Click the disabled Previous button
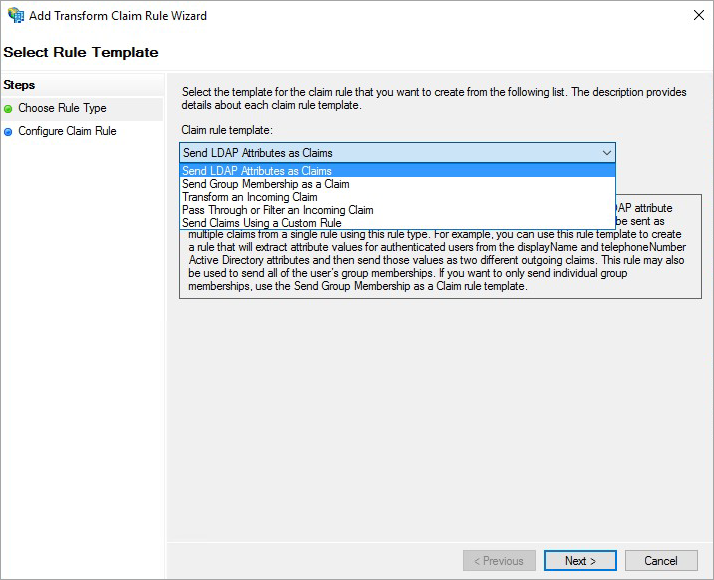Screen dimensions: 714x580 click(499, 560)
